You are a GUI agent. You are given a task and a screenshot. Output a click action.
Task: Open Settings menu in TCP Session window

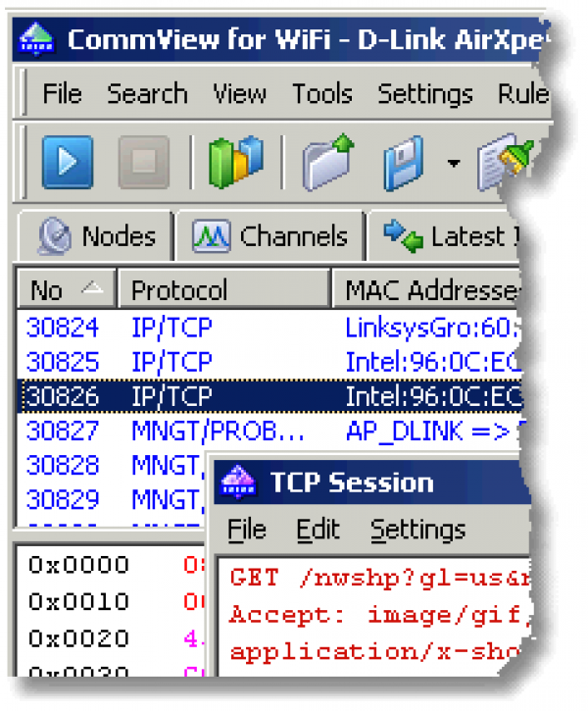[x=418, y=530]
